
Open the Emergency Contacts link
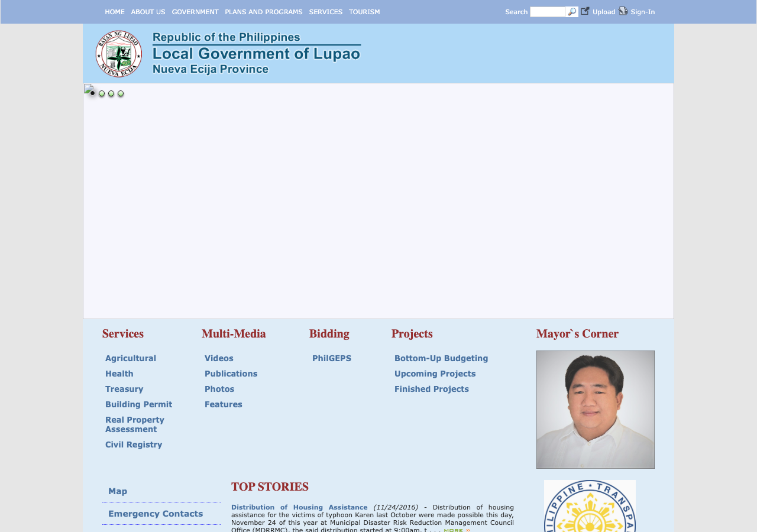(156, 514)
